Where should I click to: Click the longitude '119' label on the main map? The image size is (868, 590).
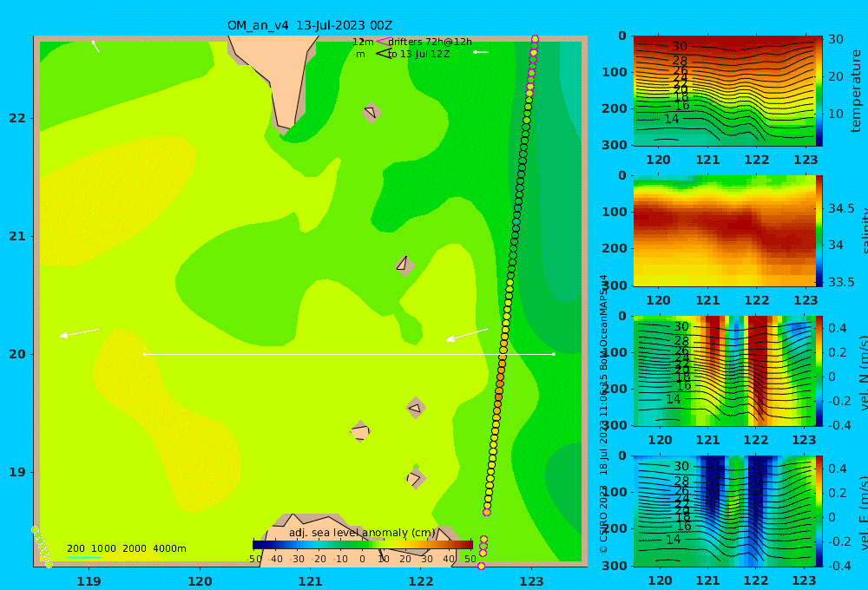click(x=89, y=581)
